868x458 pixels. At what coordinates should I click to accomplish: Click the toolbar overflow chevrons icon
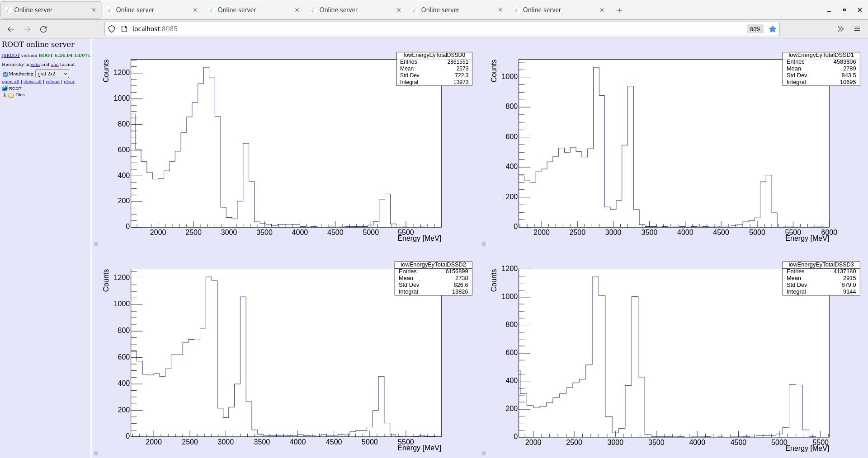click(840, 29)
